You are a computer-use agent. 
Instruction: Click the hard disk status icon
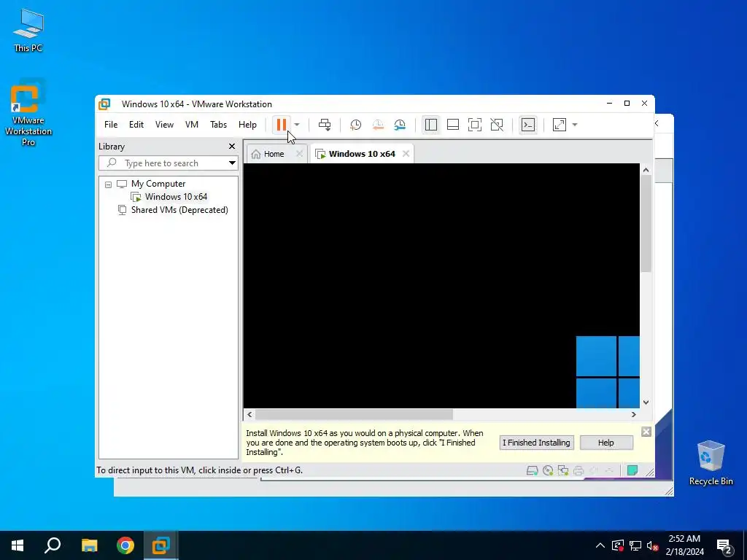(532, 471)
